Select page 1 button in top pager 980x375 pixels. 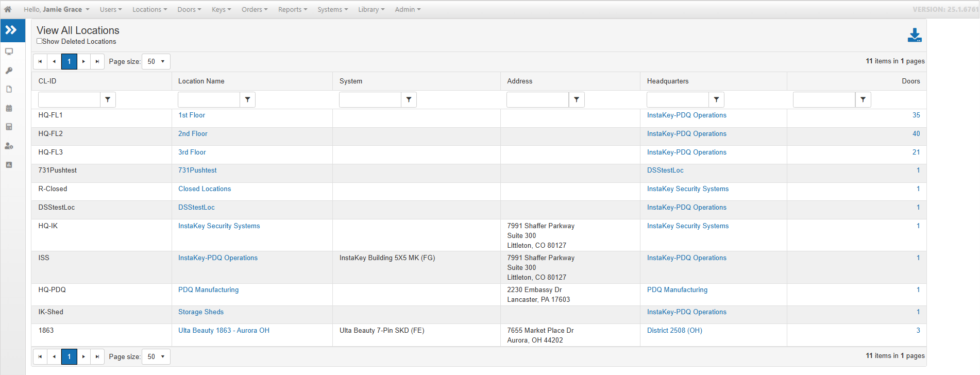pos(69,61)
